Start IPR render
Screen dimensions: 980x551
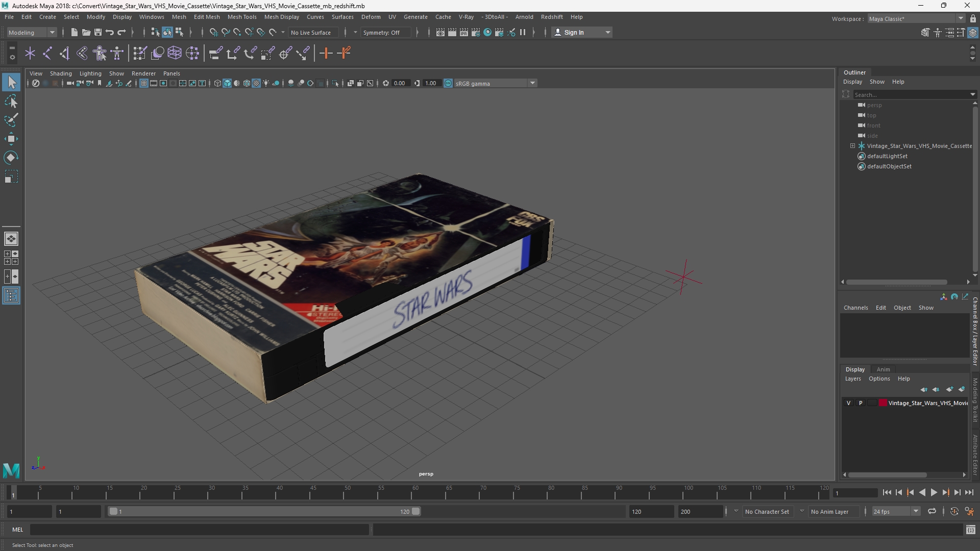pyautogui.click(x=464, y=32)
